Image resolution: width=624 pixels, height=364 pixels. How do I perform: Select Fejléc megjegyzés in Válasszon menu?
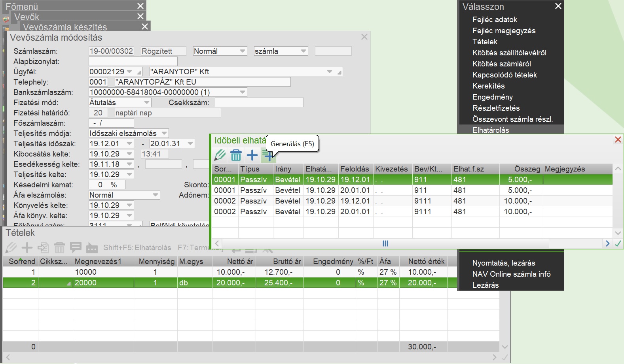coord(504,30)
